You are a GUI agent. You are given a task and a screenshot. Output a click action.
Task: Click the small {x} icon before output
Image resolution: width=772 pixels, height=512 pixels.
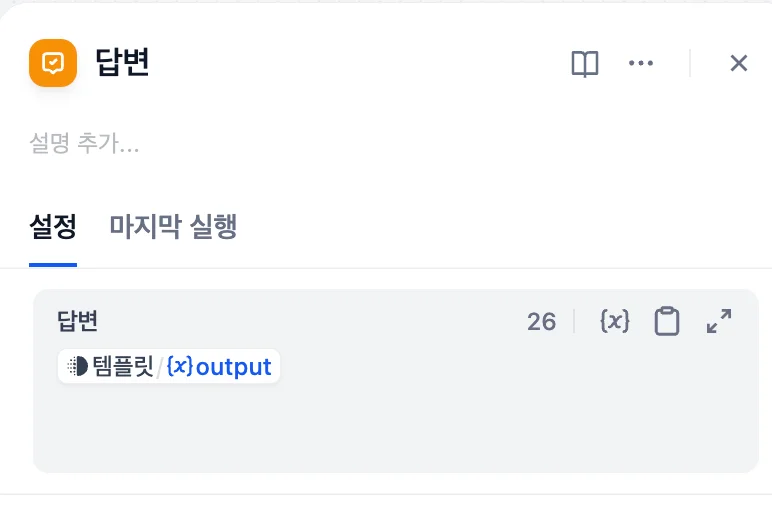[180, 367]
